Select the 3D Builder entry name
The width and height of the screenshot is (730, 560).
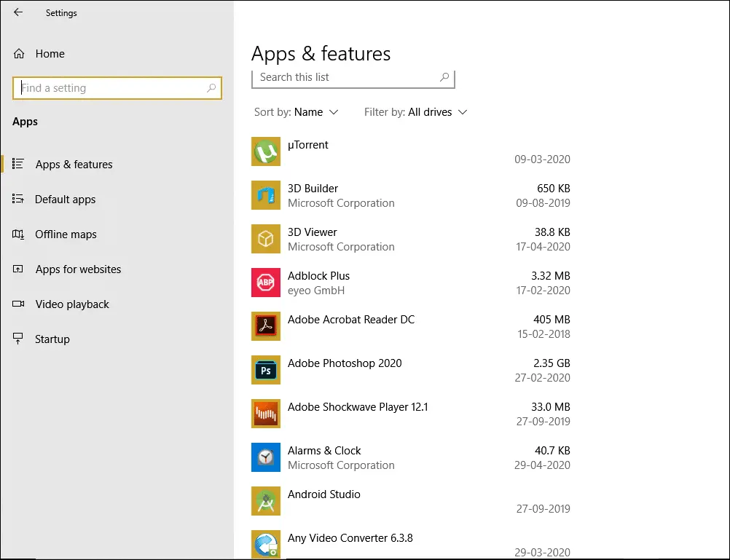tap(313, 189)
